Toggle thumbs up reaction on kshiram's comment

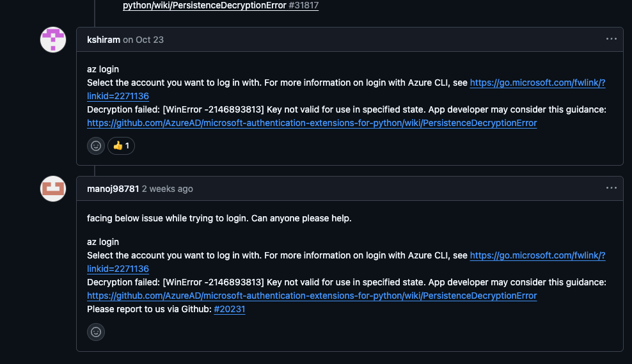[122, 146]
